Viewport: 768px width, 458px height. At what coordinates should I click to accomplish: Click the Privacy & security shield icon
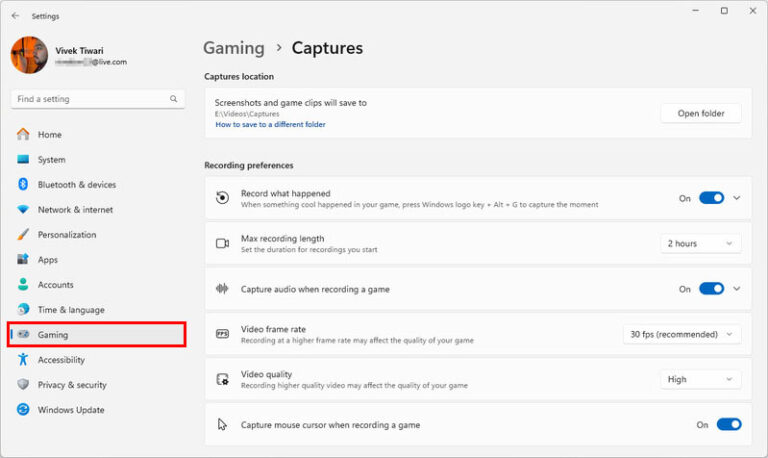[x=23, y=385]
